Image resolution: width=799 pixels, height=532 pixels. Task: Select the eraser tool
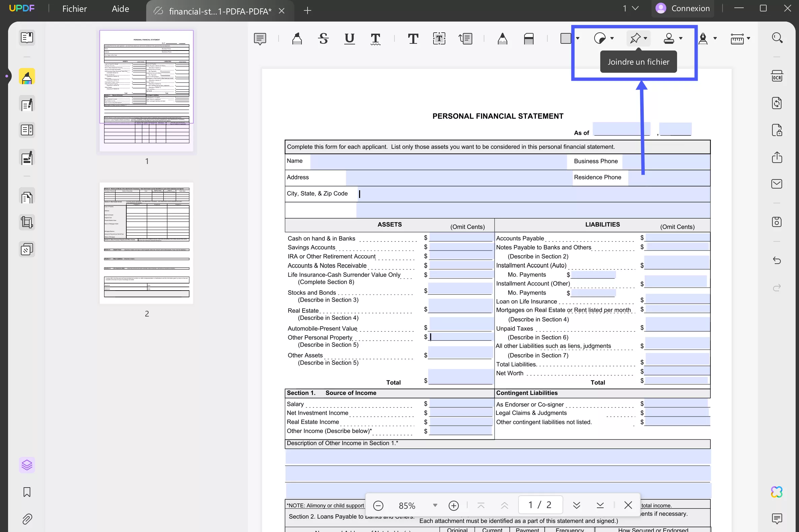tap(529, 38)
